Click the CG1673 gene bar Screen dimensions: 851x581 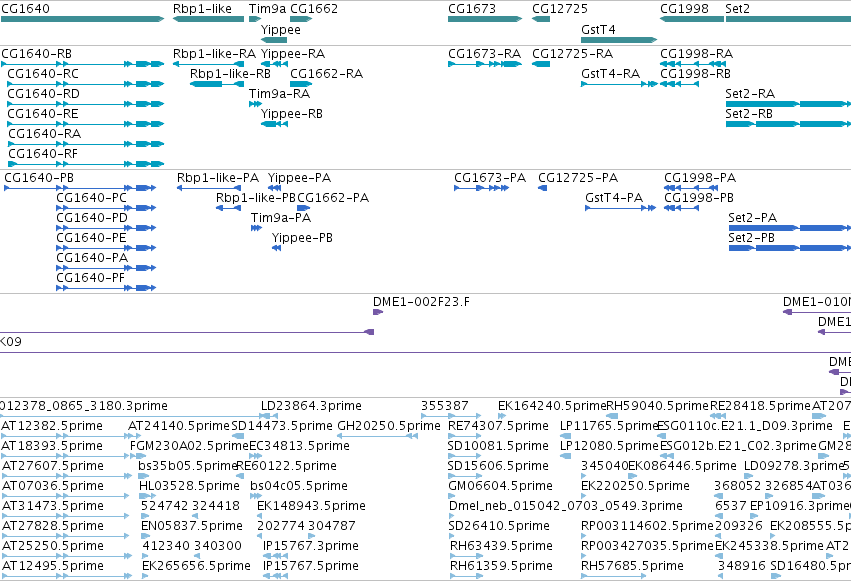(x=485, y=19)
